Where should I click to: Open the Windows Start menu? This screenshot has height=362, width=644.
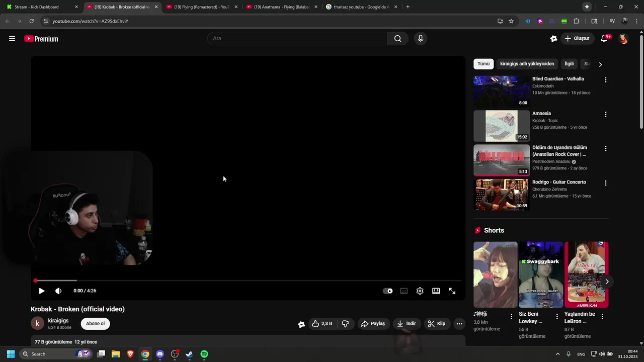11,354
